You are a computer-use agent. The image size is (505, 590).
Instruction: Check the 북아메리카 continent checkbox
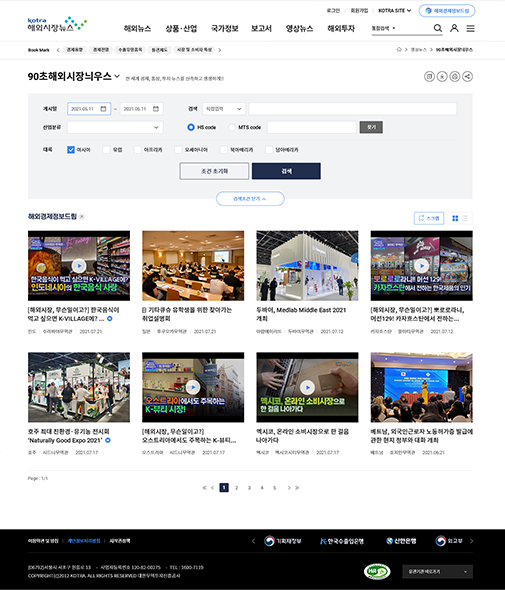224,150
